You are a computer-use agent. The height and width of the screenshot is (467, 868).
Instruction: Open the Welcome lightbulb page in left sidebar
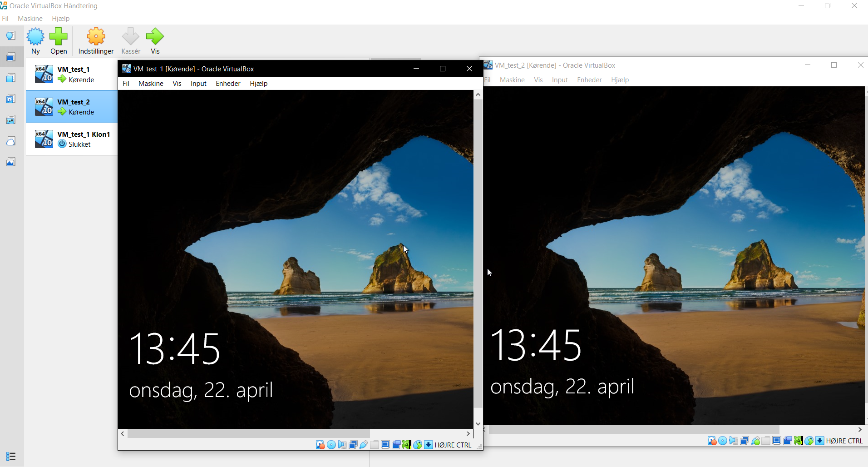(x=11, y=35)
